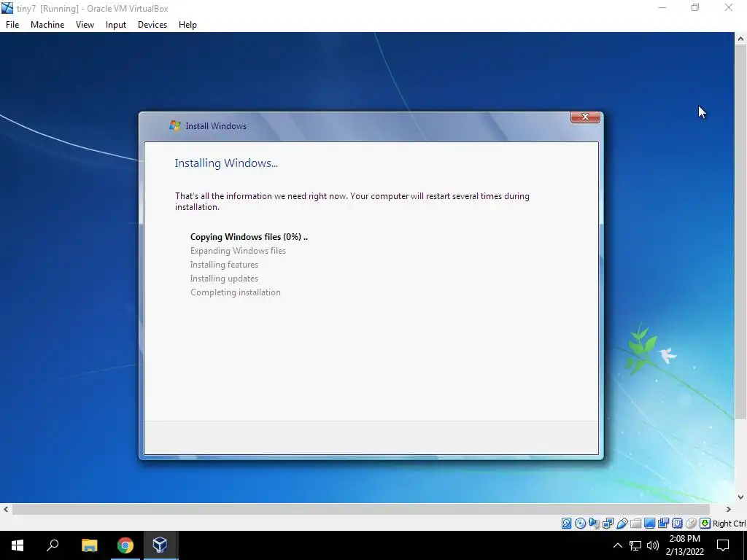Click the vertical scrollbar down arrow
The width and height of the screenshot is (747, 560).
(x=741, y=497)
